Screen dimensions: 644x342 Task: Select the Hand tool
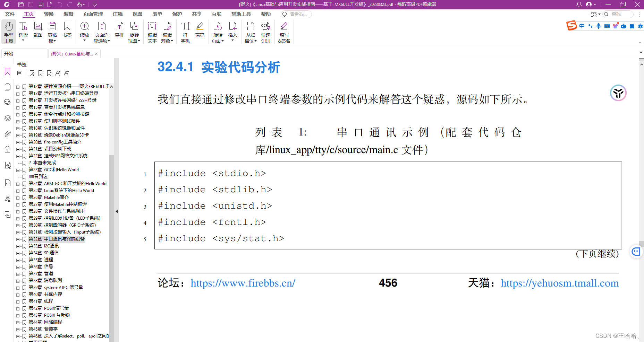[x=9, y=32]
